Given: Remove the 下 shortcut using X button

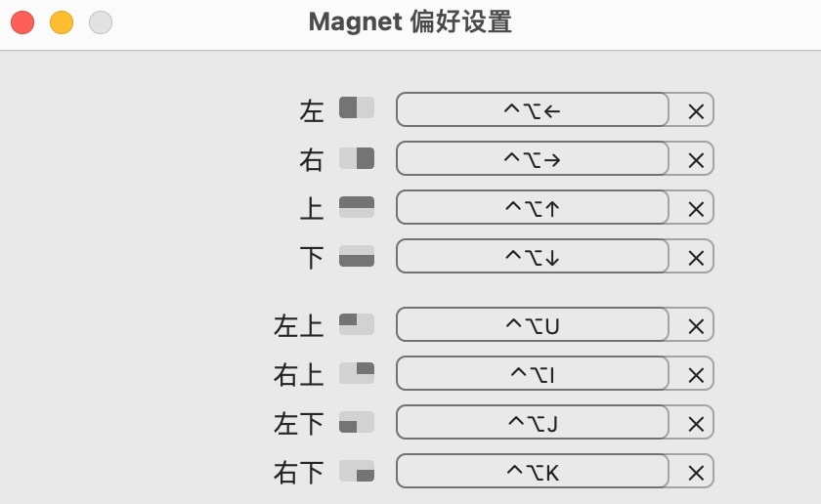Looking at the screenshot, I should (x=696, y=258).
